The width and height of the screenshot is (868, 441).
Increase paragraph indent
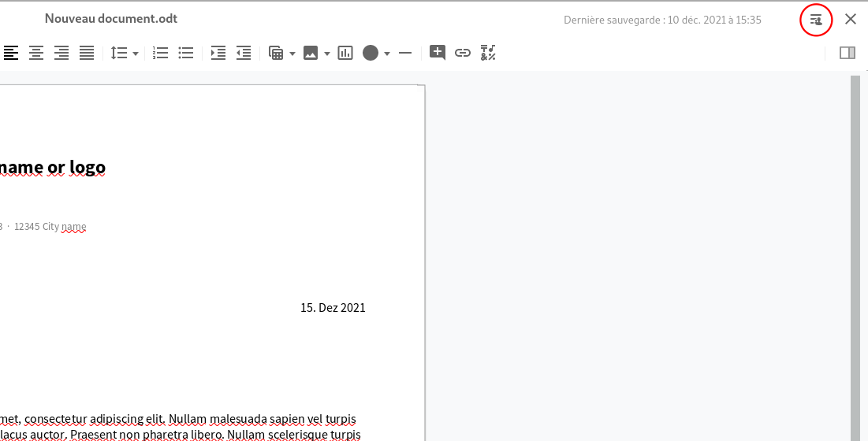click(x=218, y=53)
